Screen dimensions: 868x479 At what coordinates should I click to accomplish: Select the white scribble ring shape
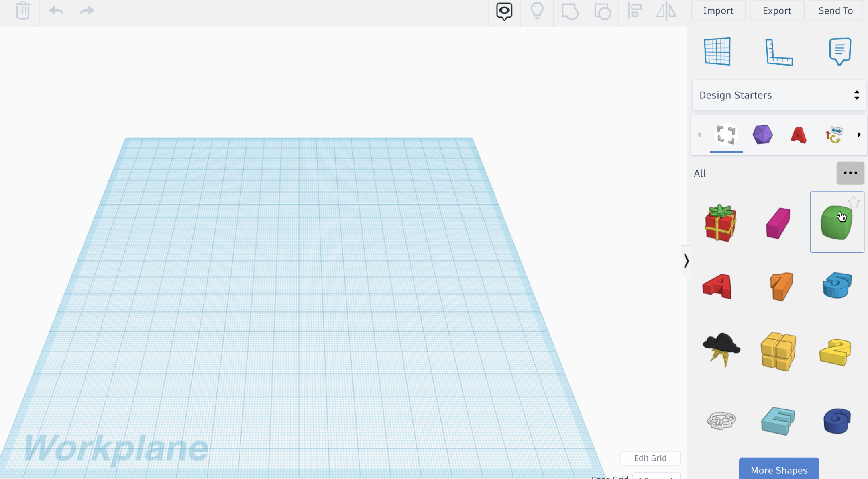point(721,421)
